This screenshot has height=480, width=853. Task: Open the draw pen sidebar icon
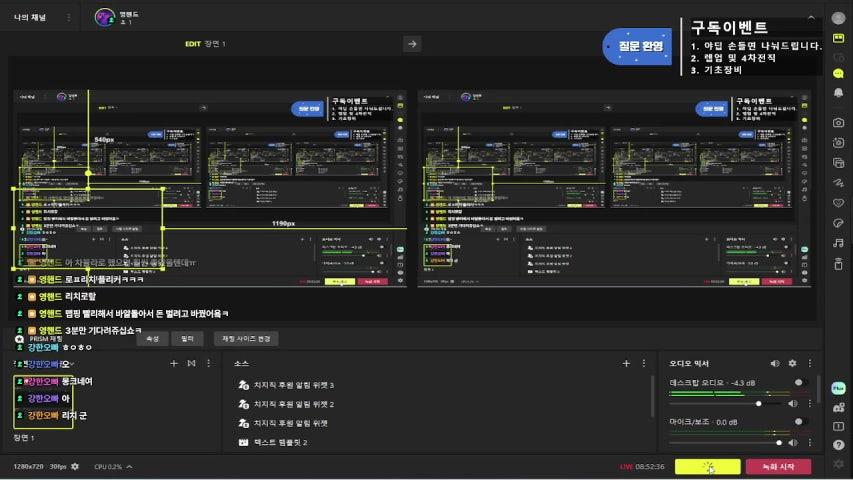[x=838, y=182]
